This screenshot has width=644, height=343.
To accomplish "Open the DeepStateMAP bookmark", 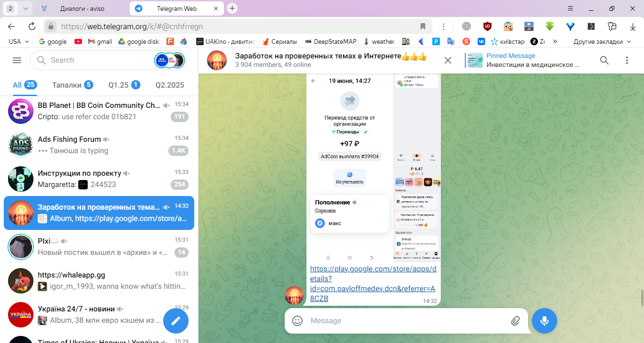I will pos(331,41).
